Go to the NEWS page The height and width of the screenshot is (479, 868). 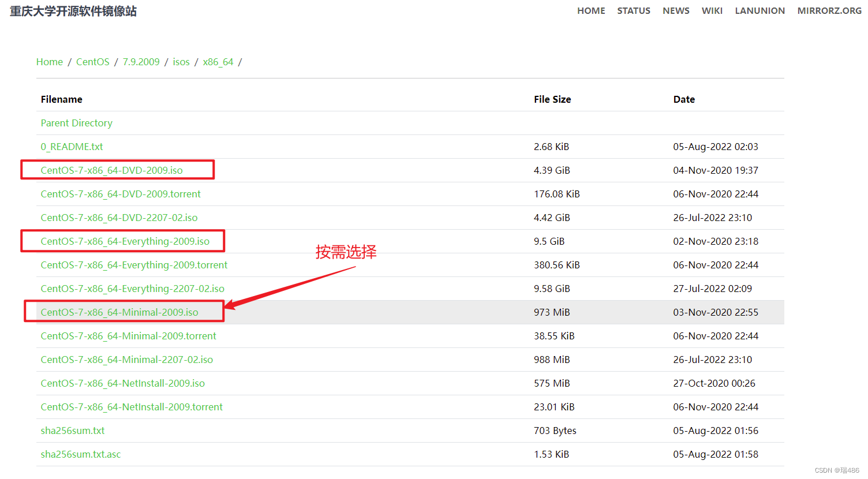(x=676, y=11)
